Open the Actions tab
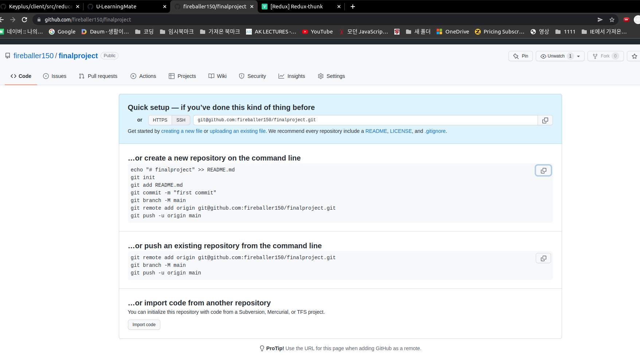This screenshot has width=640, height=364. tap(143, 76)
